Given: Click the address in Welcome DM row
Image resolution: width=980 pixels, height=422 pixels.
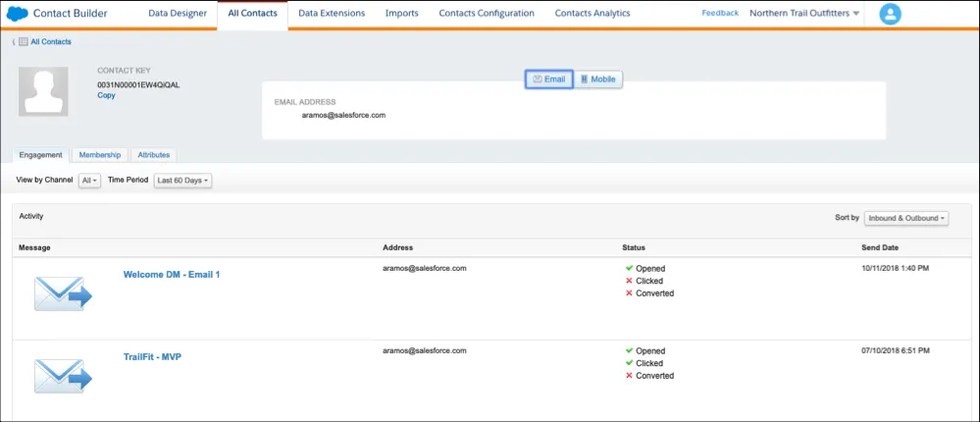Looking at the screenshot, I should pos(425,268).
